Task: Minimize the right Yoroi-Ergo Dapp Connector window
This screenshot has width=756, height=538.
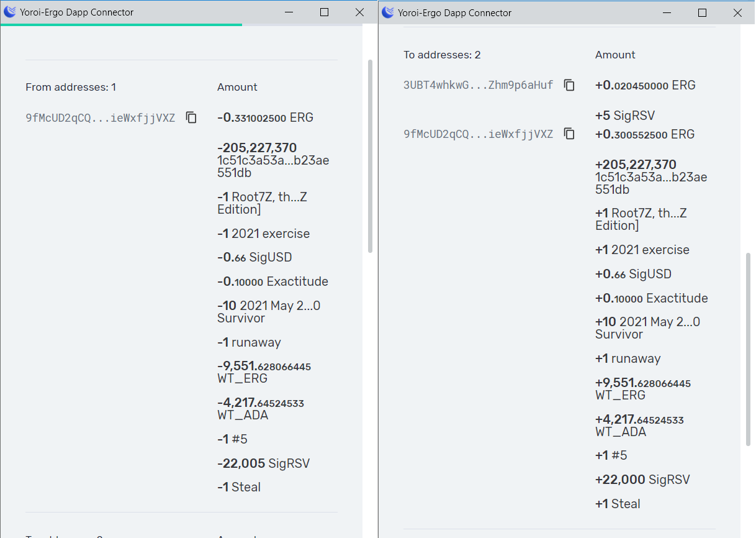Action: tap(667, 12)
